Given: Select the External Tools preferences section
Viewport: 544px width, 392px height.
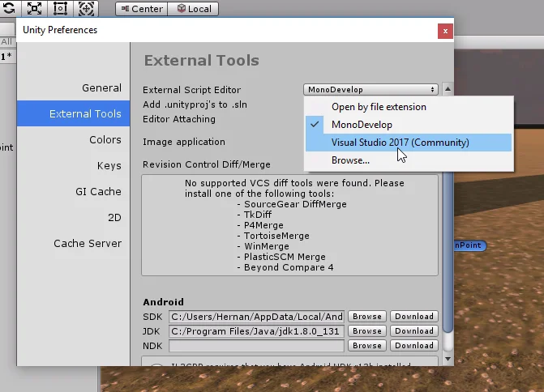Looking at the screenshot, I should [73, 113].
